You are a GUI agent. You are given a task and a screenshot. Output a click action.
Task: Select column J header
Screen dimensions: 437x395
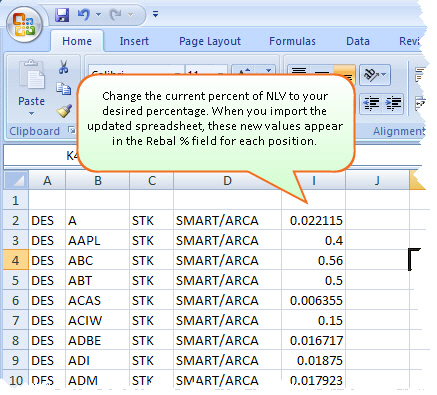377,180
